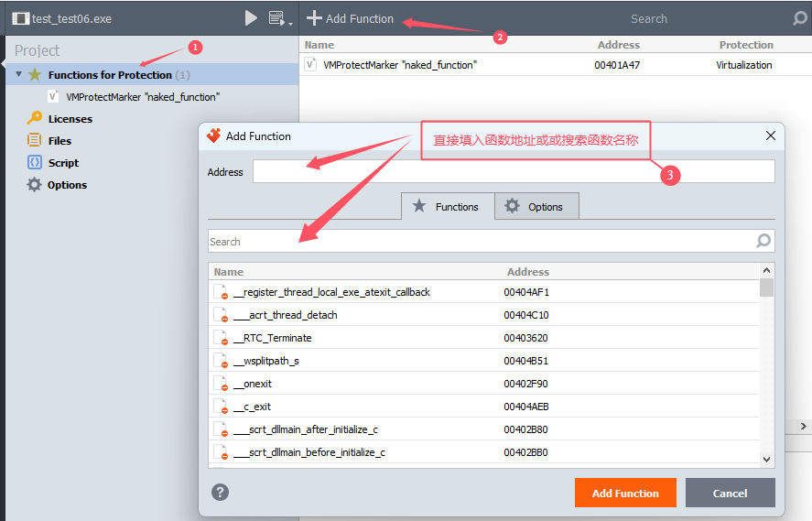This screenshot has width=812, height=521.
Task: Select Files in the project tree
Action: [60, 141]
